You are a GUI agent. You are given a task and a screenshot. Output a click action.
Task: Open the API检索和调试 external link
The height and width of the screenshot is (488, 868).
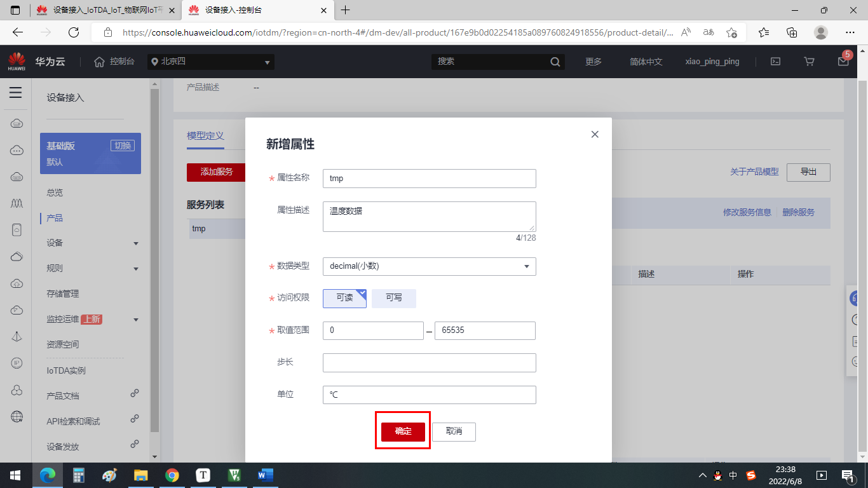[x=73, y=421]
